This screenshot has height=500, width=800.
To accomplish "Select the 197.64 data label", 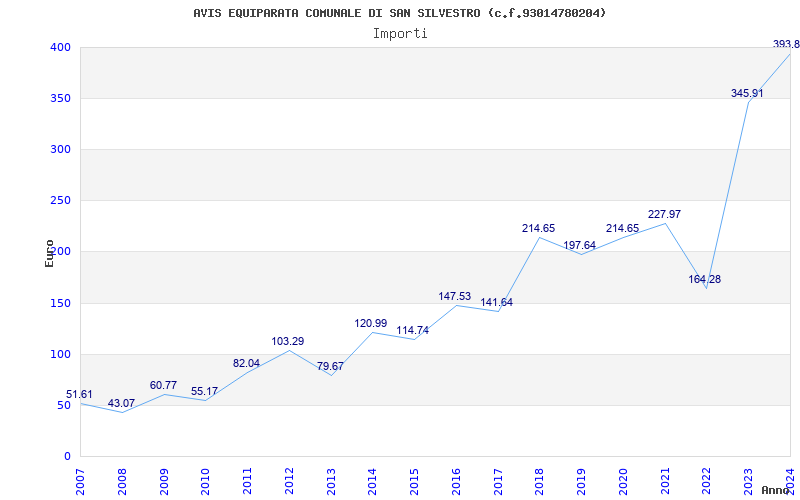I will click(x=580, y=245).
